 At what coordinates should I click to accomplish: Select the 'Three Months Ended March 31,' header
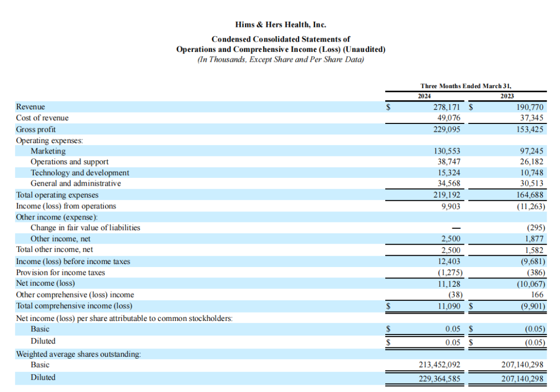tap(466, 86)
